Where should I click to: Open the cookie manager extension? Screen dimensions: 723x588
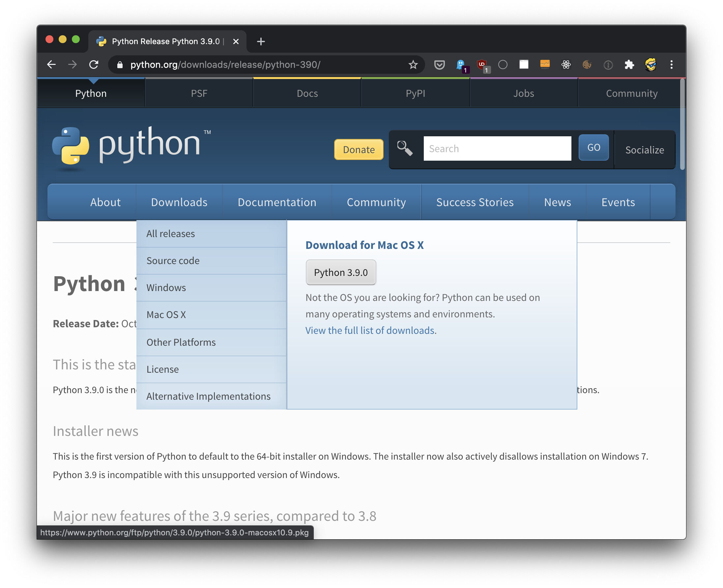click(x=587, y=64)
